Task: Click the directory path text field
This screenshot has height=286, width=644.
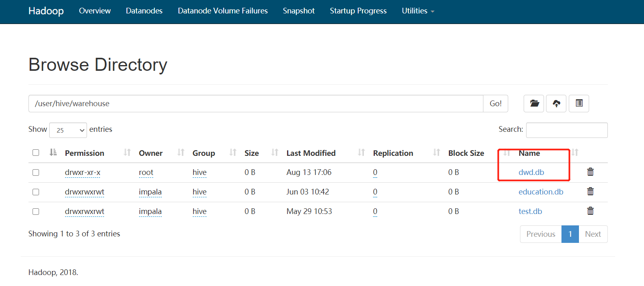Action: pyautogui.click(x=255, y=104)
